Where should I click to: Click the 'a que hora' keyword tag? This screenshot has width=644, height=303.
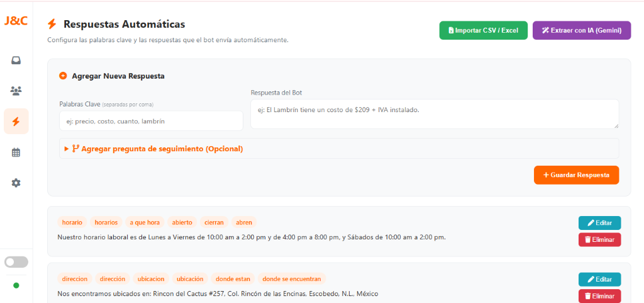[x=145, y=222]
